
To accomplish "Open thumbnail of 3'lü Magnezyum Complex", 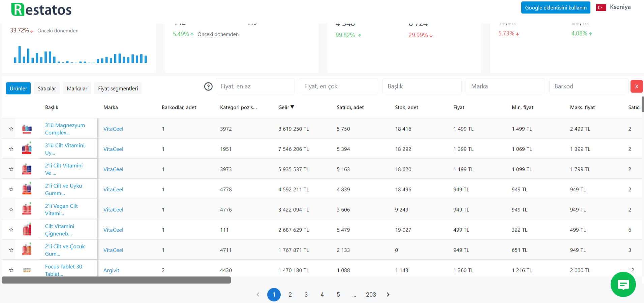I will (x=27, y=129).
